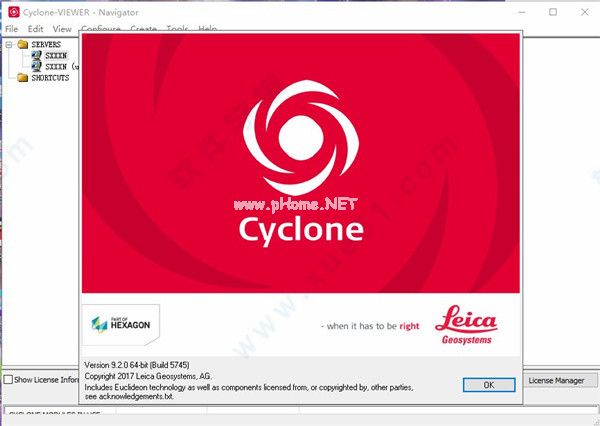
Task: Open the Edit menu
Action: pyautogui.click(x=35, y=29)
